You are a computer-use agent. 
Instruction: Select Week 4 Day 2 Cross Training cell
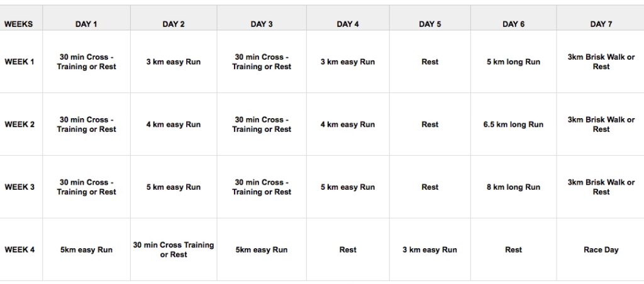174,250
